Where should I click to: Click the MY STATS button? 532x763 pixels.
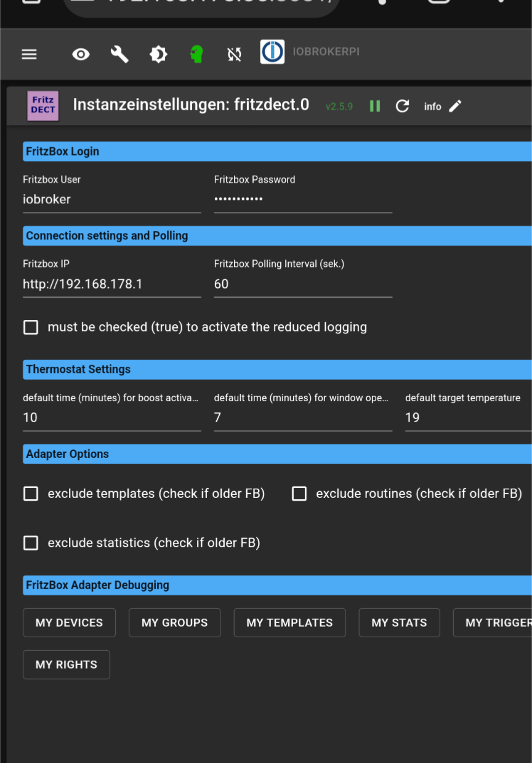[399, 622]
